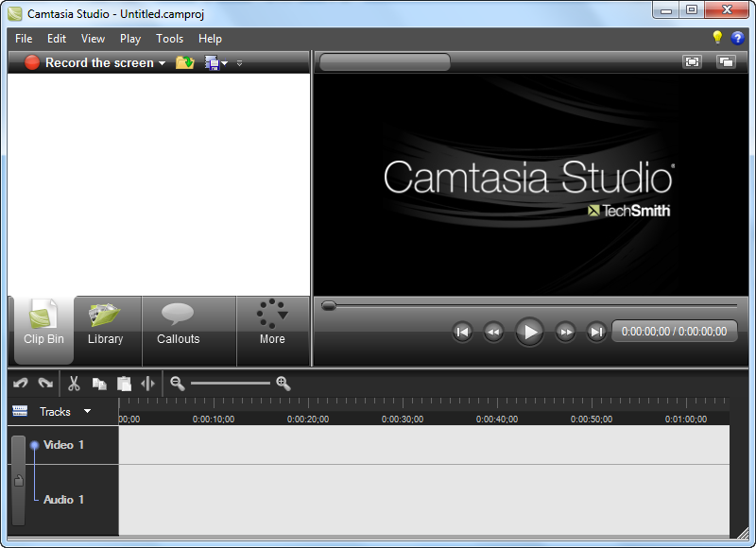Screen dimensions: 756x548
Task: Open the Help menu
Action: [210, 39]
